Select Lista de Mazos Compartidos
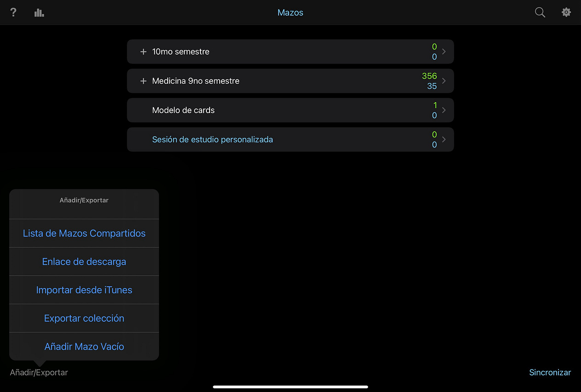Viewport: 581px width, 392px height. 84,233
